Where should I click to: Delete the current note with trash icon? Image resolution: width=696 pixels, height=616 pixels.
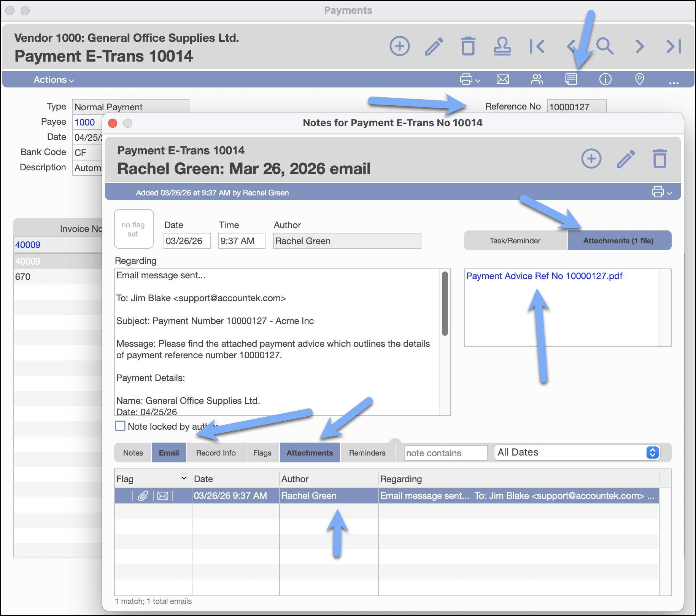(x=660, y=159)
